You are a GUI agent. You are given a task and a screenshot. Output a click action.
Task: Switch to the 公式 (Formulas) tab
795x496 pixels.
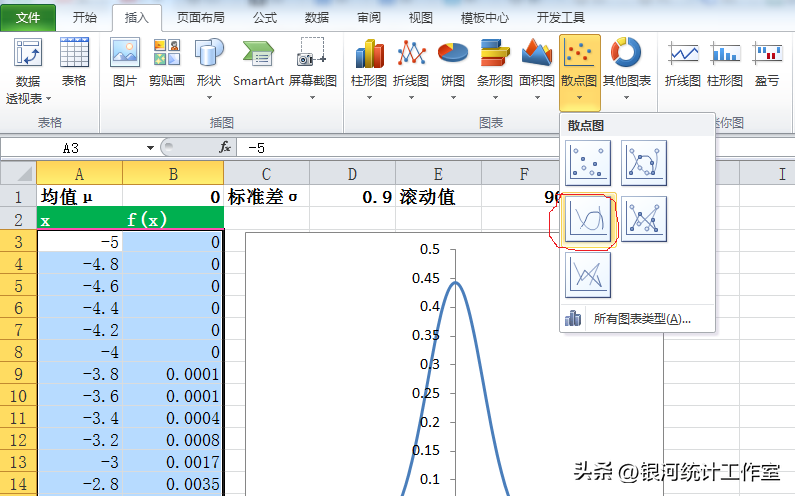[265, 18]
